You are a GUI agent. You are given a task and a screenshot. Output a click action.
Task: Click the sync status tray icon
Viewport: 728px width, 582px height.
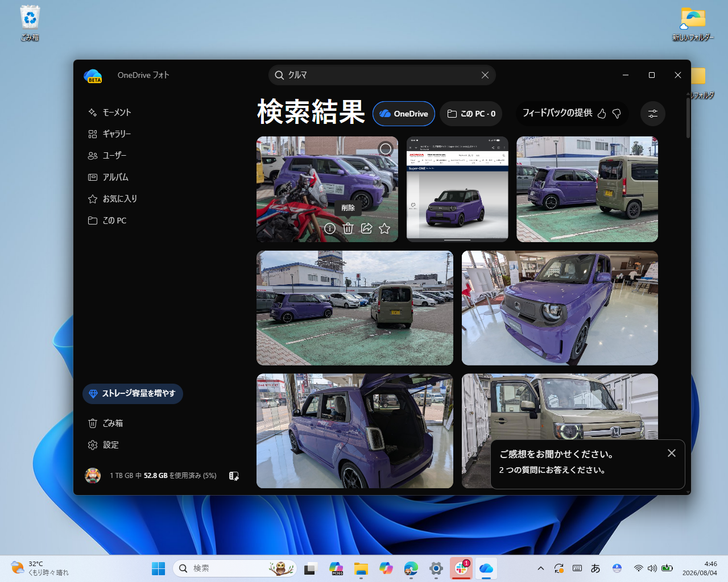click(559, 568)
